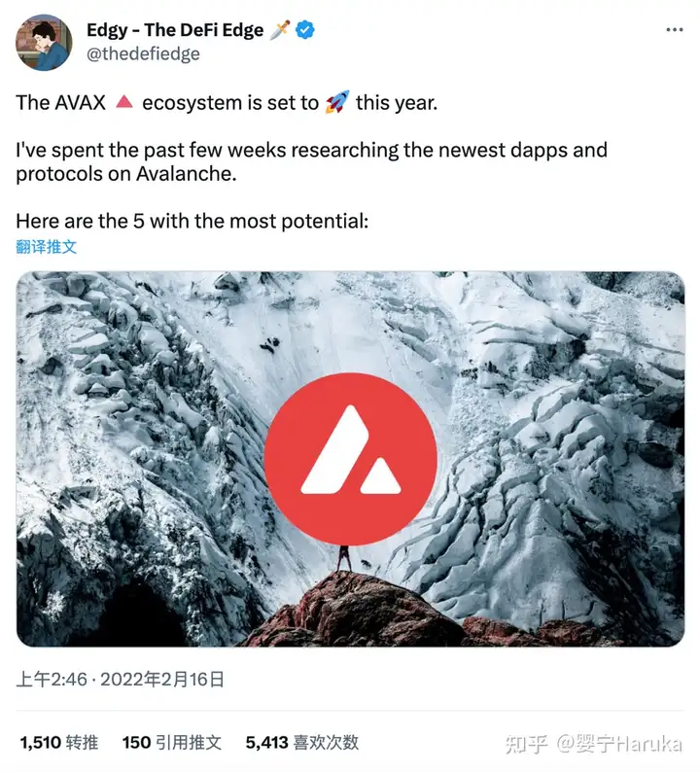700x772 pixels.
Task: View the 150 引用推文 quote tweets
Action: coord(172,743)
